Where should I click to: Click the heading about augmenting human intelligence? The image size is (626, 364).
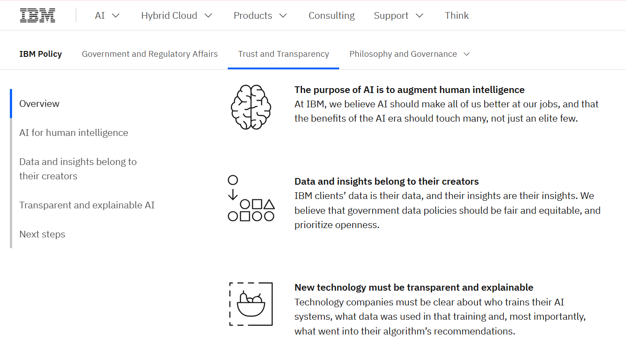tap(409, 90)
